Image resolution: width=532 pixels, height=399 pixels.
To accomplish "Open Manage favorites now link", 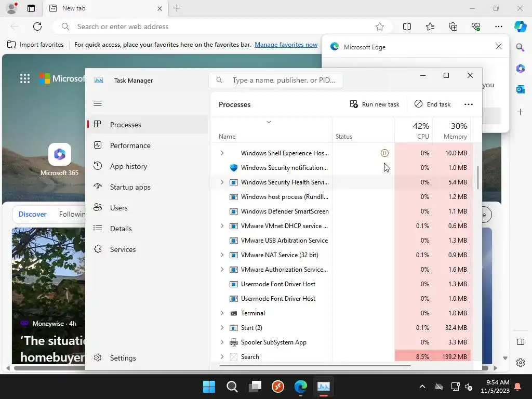I will click(x=286, y=45).
